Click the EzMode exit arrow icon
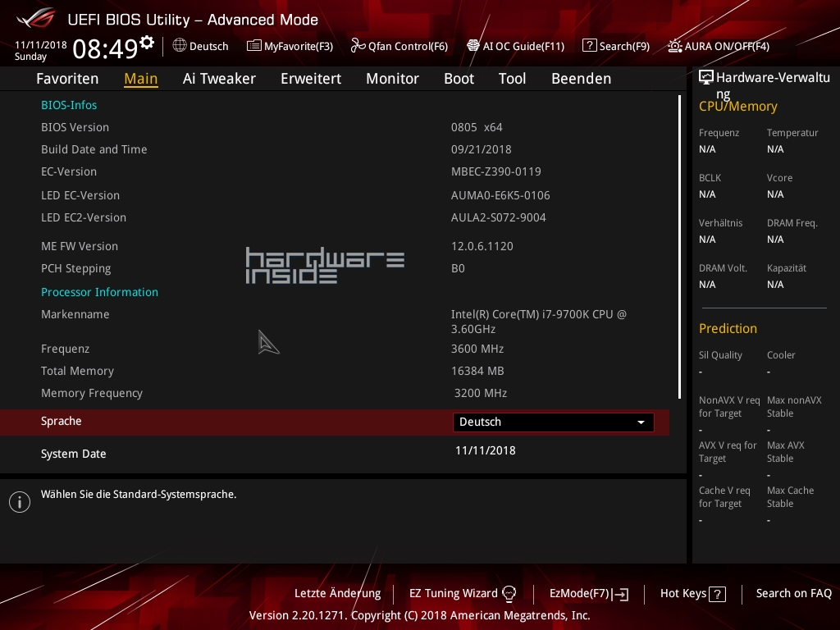This screenshot has height=630, width=840. 621,594
